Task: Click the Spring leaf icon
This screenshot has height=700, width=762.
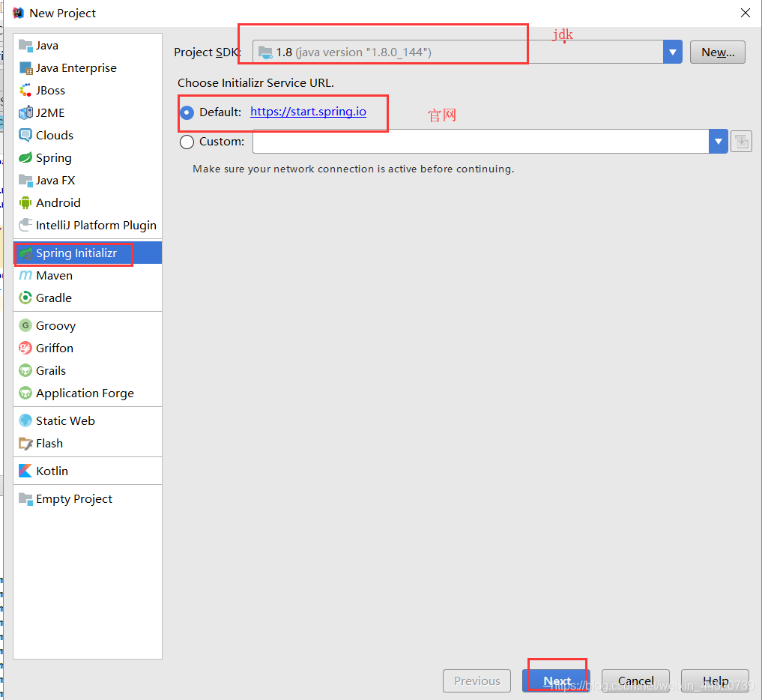Action: [25, 157]
